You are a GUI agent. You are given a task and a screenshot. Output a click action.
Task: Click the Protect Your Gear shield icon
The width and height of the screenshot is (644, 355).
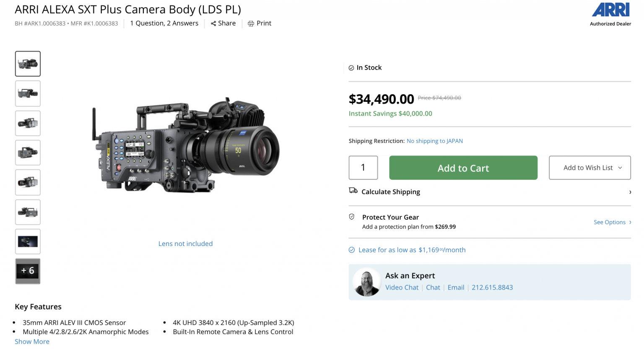click(x=352, y=217)
